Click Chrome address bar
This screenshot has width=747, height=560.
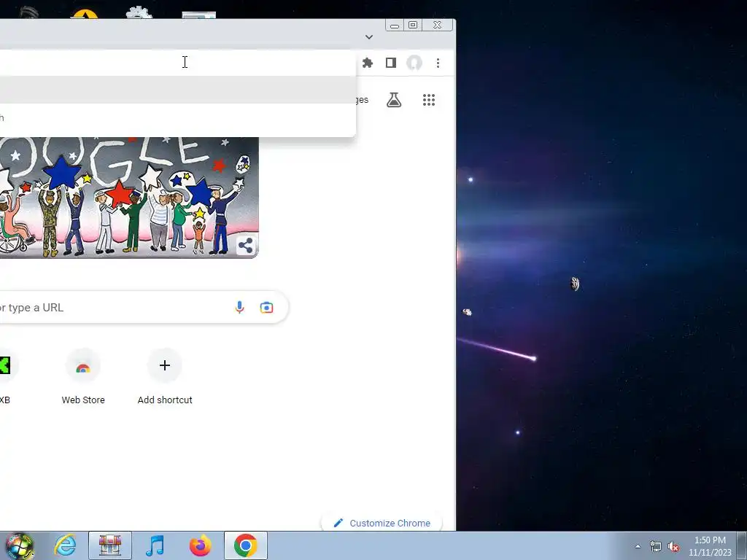point(177,63)
